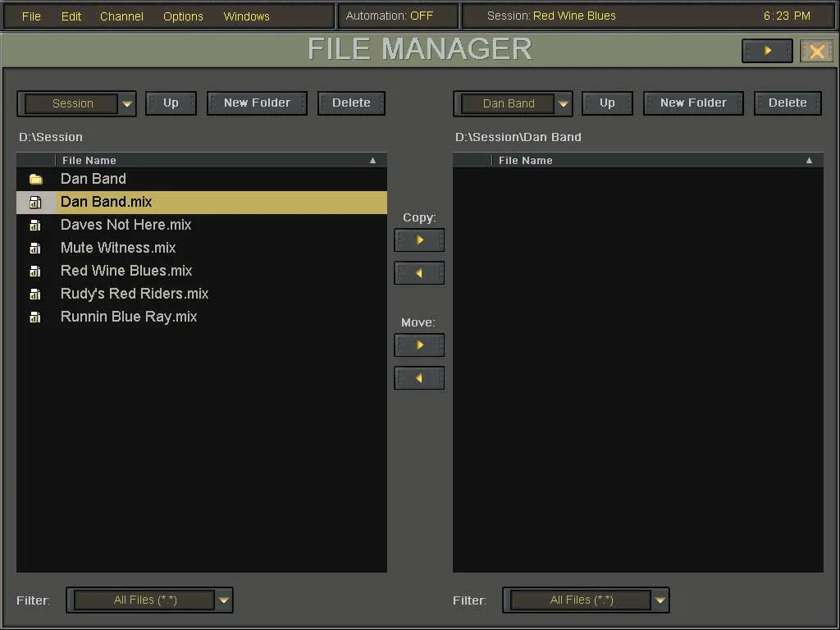The image size is (840, 630).
Task: Click the 6:23 PM clock display
Action: point(787,16)
